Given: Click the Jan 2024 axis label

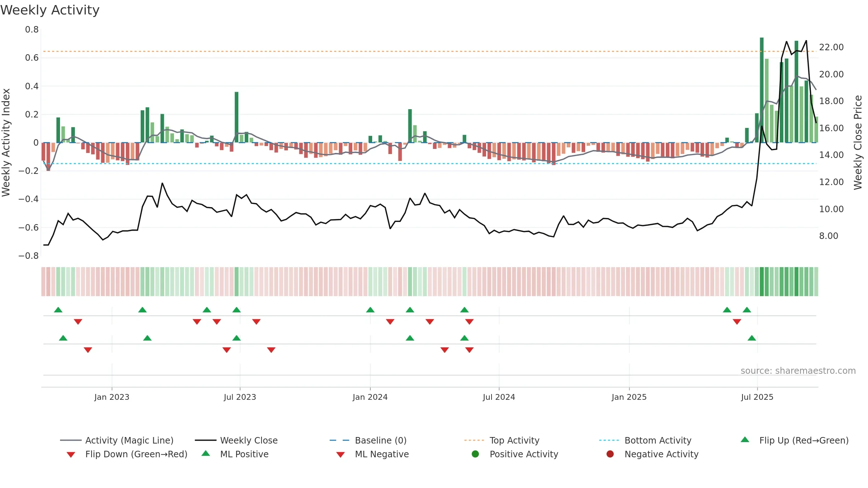Looking at the screenshot, I should coord(370,397).
